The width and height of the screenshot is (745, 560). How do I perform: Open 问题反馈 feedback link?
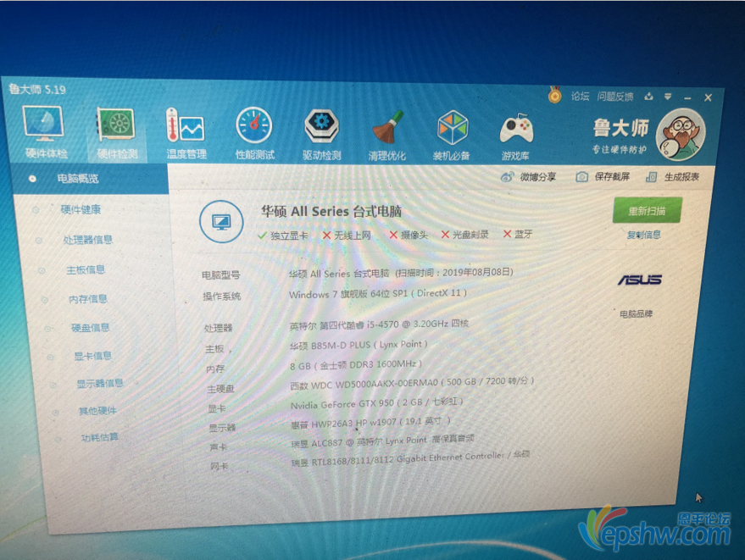tap(615, 97)
